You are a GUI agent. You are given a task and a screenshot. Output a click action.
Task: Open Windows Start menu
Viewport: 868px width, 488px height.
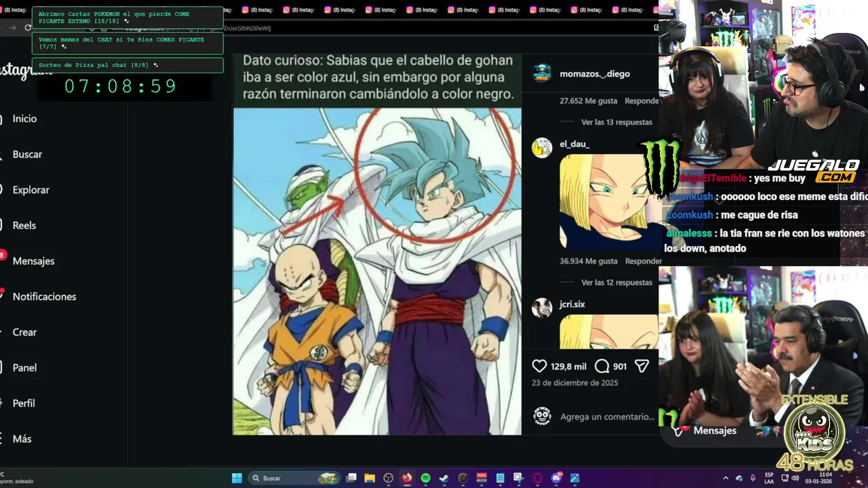click(x=237, y=478)
